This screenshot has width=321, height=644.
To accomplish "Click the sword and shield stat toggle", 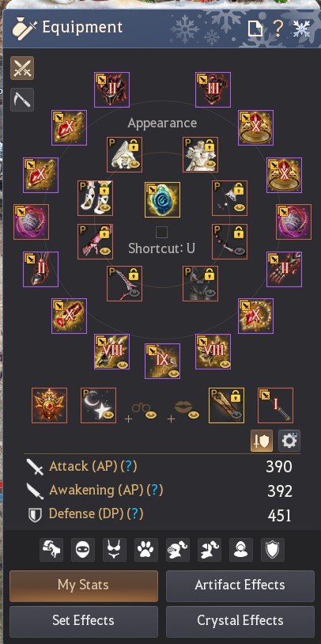I will pyautogui.click(x=262, y=441).
